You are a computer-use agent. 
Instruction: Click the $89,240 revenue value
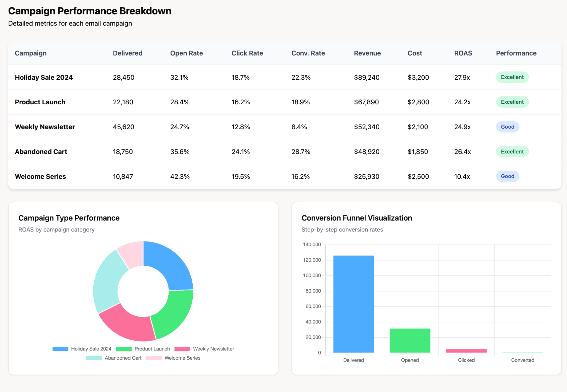point(367,78)
